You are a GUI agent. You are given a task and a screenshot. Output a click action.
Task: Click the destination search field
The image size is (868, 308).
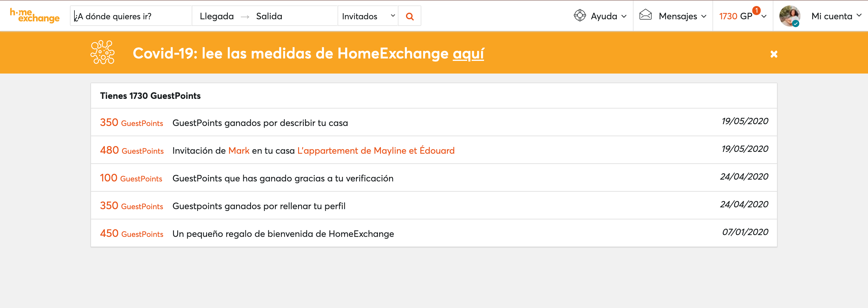click(x=131, y=16)
